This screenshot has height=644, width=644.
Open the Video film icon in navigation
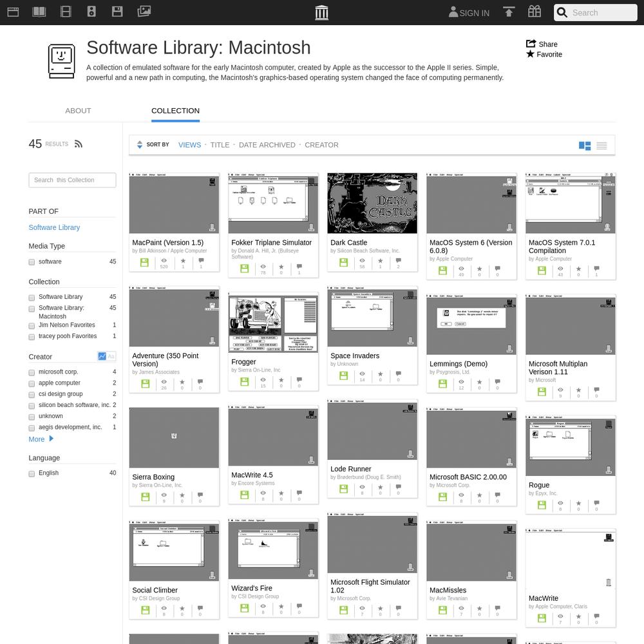(66, 12)
